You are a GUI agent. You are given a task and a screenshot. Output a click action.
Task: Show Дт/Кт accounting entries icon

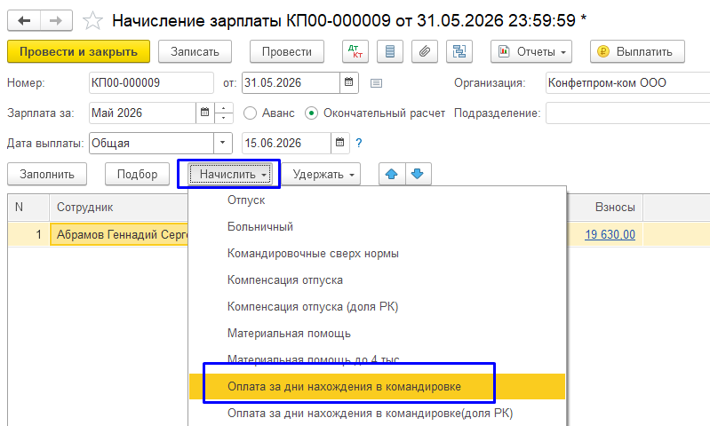click(355, 52)
